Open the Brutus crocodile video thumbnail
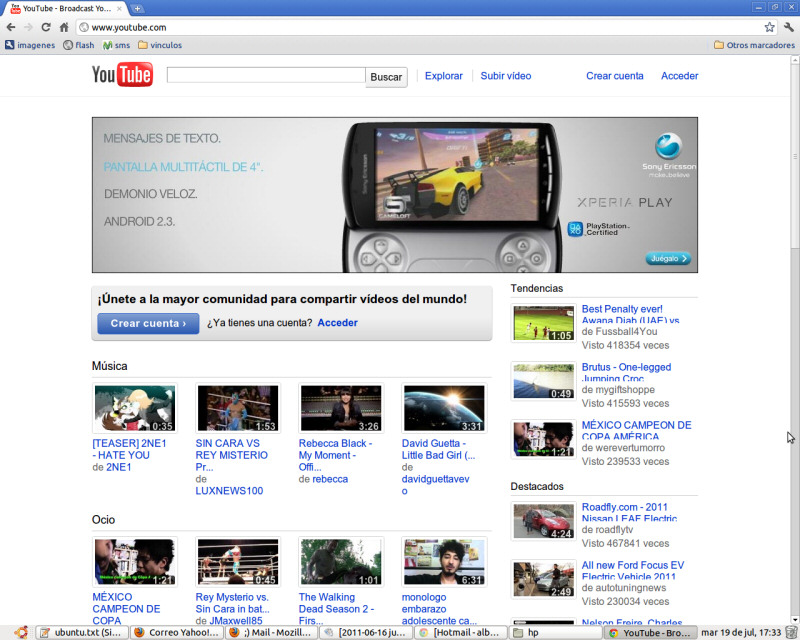Screen dimensions: 800x640 pyautogui.click(x=543, y=381)
